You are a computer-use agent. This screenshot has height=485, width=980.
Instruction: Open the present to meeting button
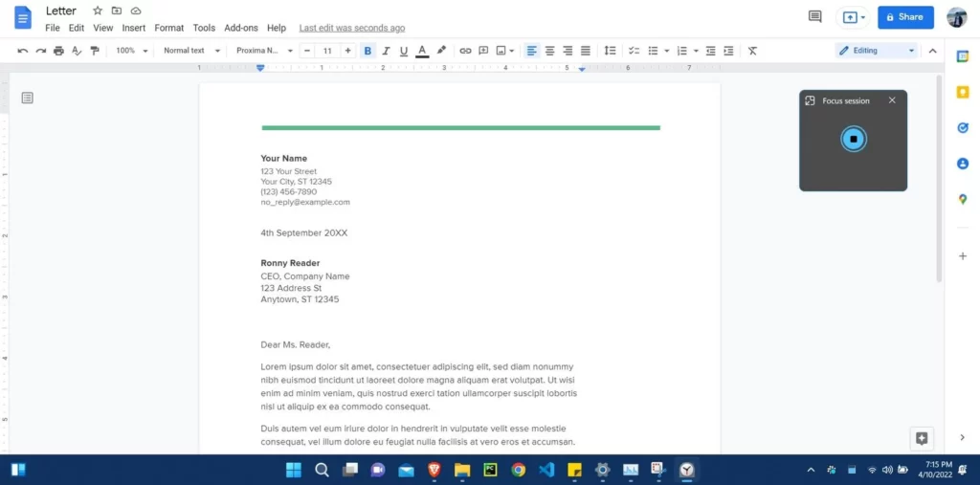[853, 17]
